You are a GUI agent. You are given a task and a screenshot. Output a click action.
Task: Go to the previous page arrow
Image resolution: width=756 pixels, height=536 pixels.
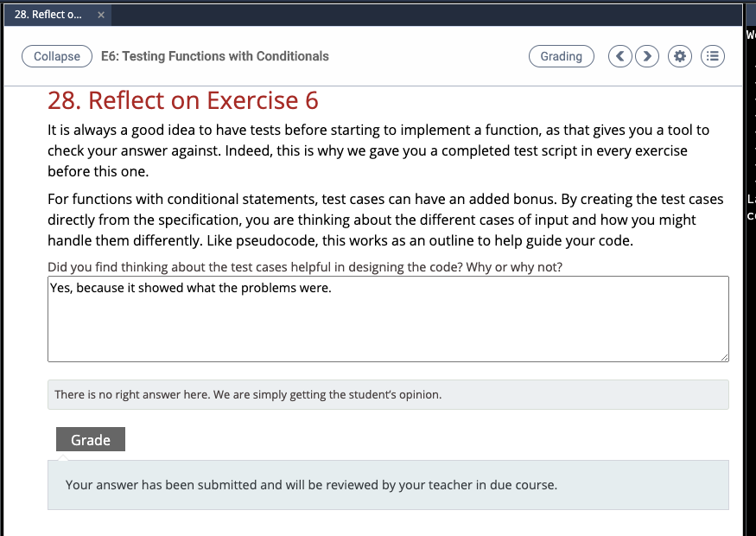tap(620, 56)
